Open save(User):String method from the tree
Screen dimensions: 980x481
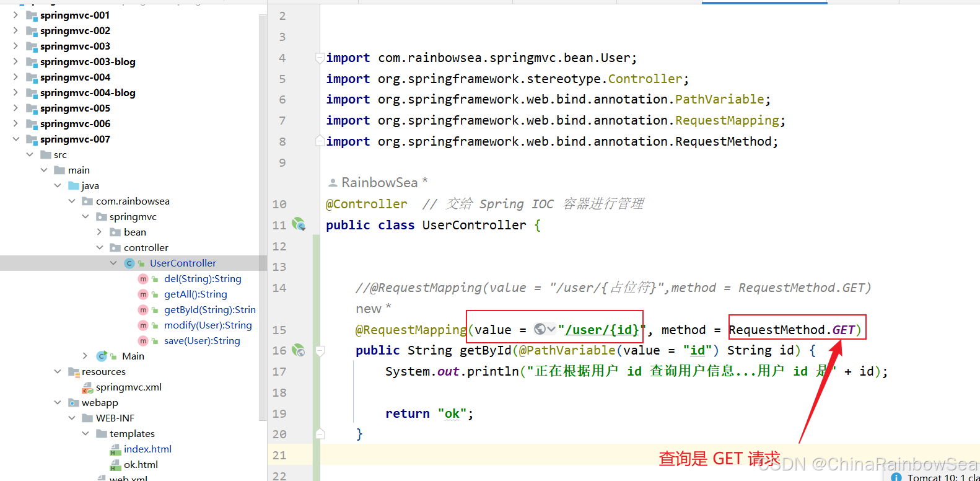click(202, 341)
